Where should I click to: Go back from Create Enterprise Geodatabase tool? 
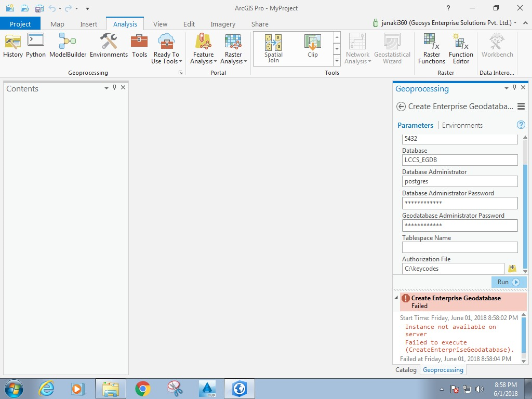401,107
